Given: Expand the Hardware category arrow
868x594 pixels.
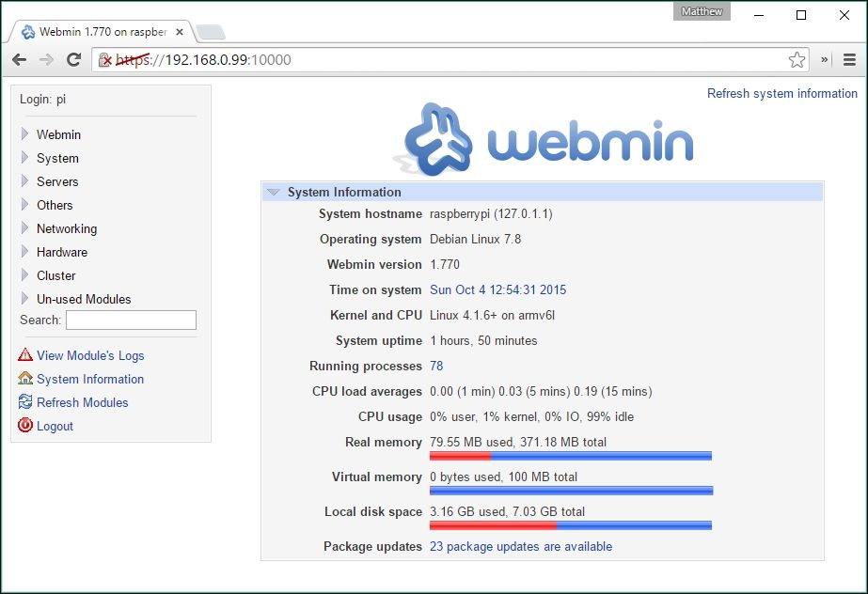Looking at the screenshot, I should tap(24, 252).
